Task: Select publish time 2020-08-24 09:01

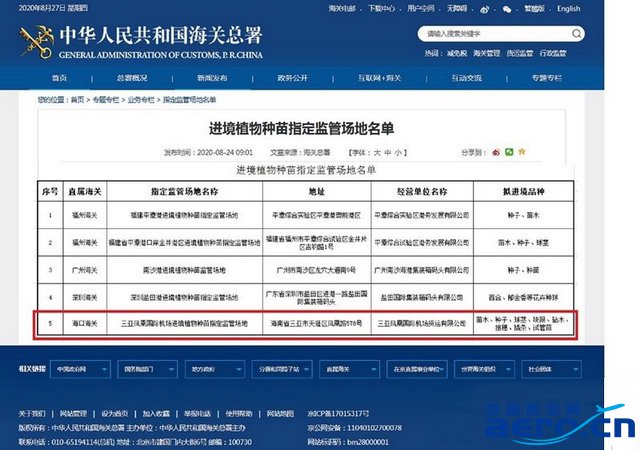Action: 225,153
